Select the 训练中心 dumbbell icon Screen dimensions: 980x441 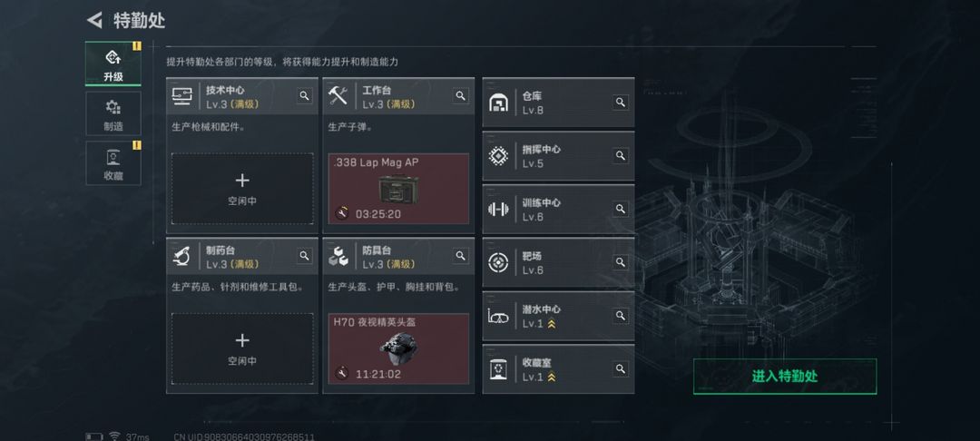coord(498,210)
